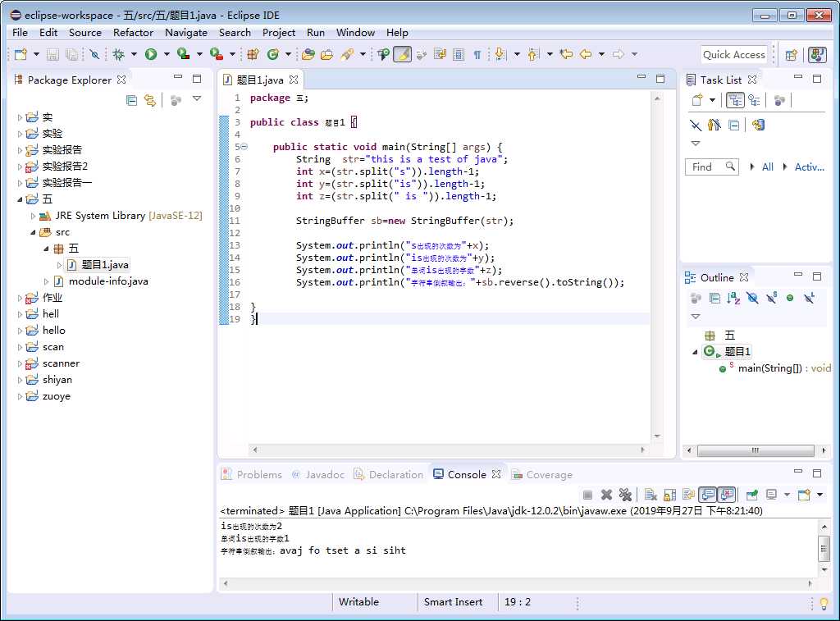Viewport: 840px width, 621px height.
Task: Fold the main method at line 5
Action: (x=244, y=147)
